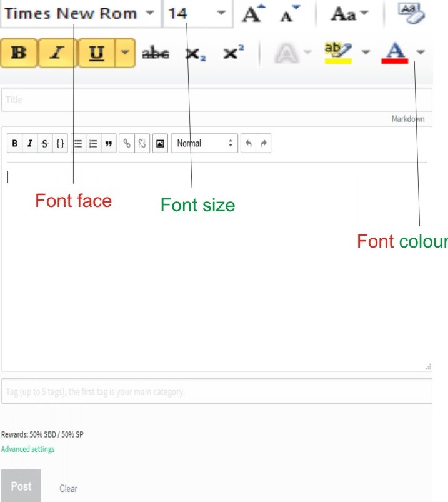448x502 pixels.
Task: Click the remove link icon
Action: pyautogui.click(x=142, y=143)
